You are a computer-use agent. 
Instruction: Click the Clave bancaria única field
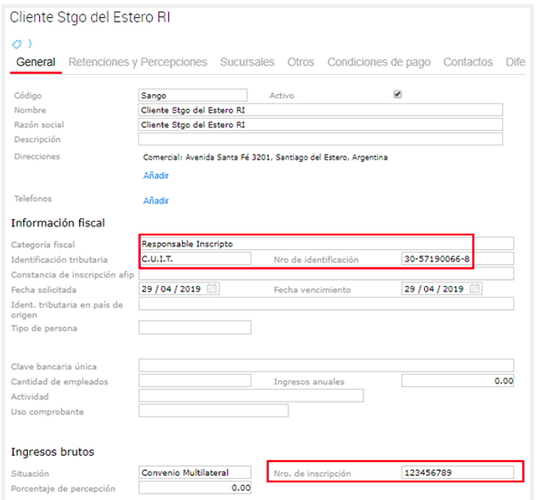tap(326, 365)
